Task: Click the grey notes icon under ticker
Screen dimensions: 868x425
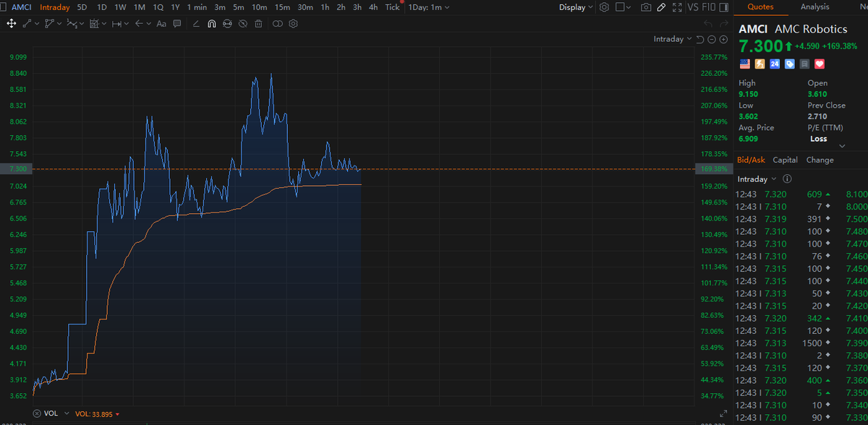Action: pyautogui.click(x=805, y=64)
